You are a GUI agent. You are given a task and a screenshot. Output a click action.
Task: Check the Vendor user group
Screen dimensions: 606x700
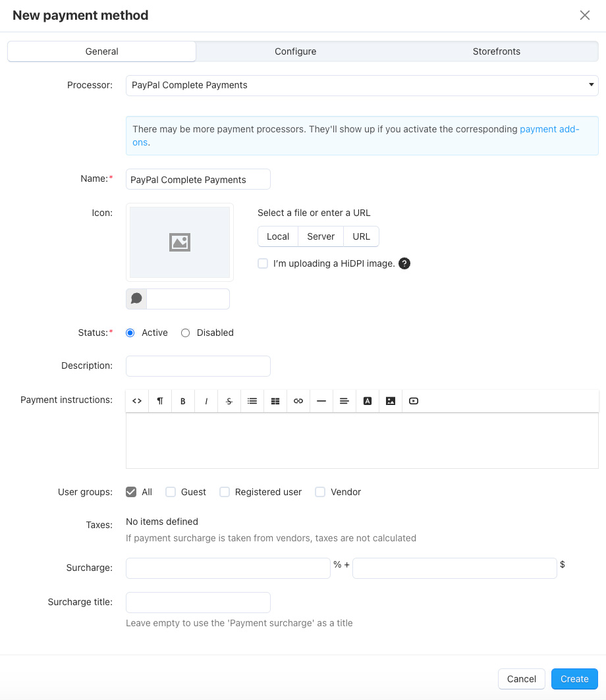pyautogui.click(x=320, y=492)
